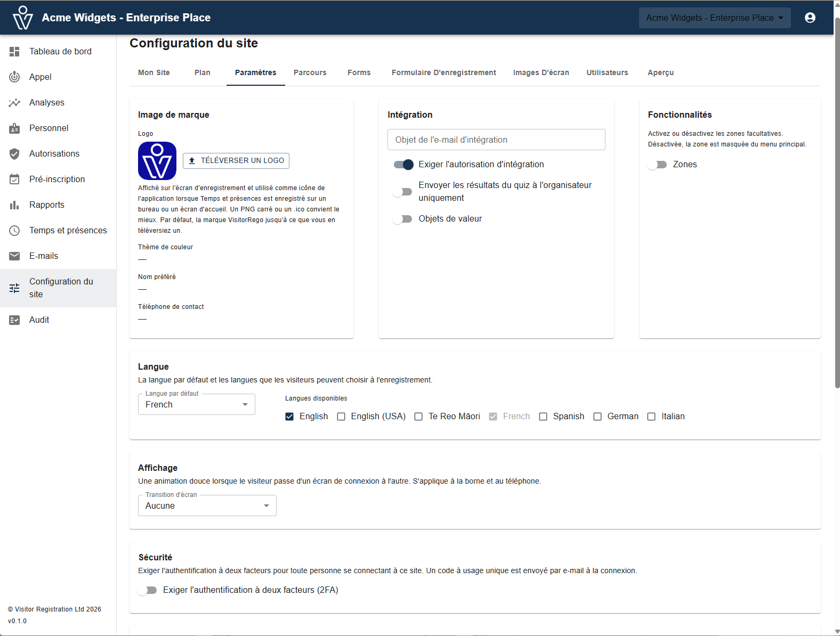Switch to the Parcours tab
The height and width of the screenshot is (636, 840).
tap(310, 72)
